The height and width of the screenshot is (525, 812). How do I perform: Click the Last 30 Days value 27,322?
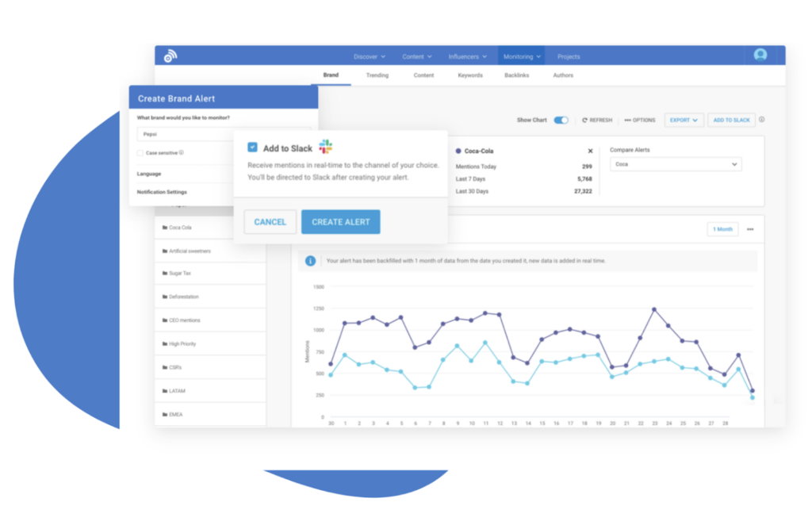583,192
